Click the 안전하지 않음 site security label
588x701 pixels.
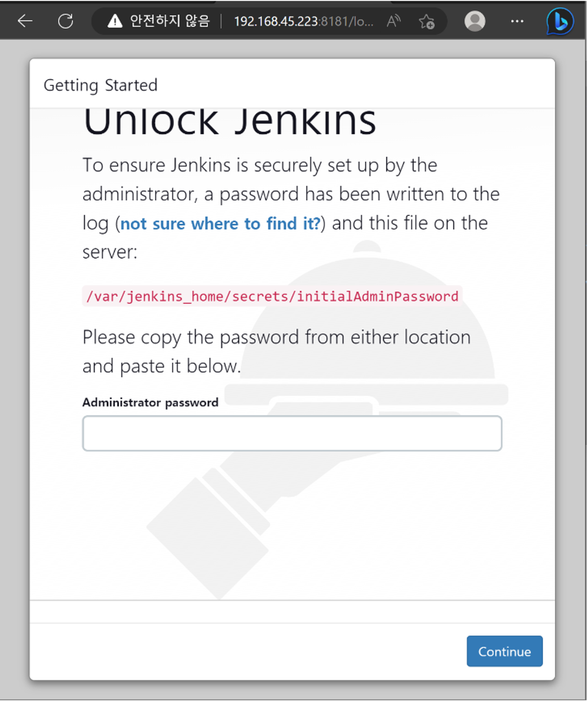click(x=170, y=21)
